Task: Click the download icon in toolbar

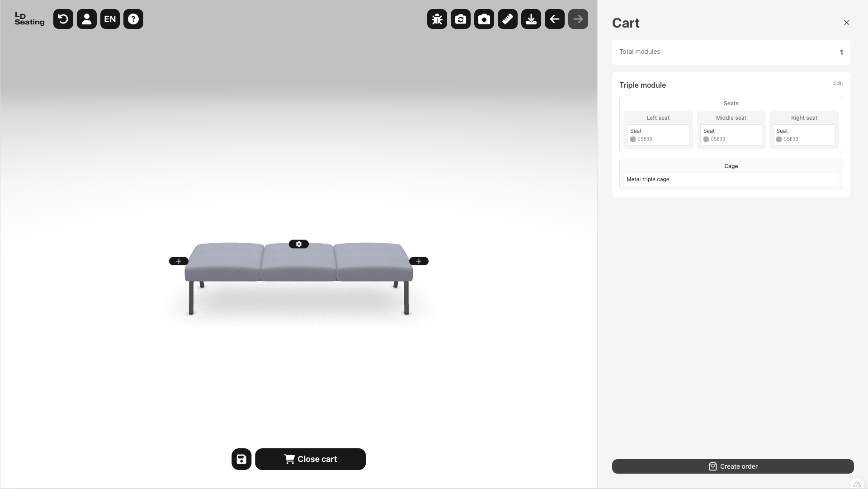Action: point(531,19)
